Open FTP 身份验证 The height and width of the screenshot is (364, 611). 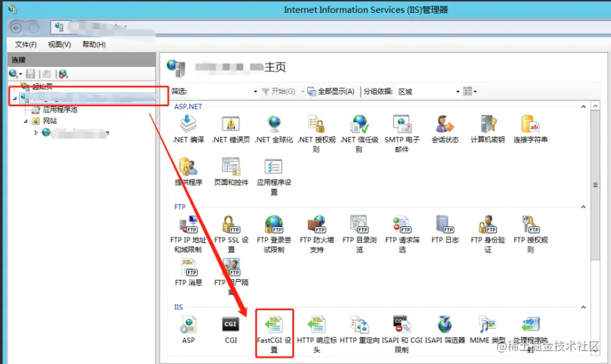click(x=487, y=234)
